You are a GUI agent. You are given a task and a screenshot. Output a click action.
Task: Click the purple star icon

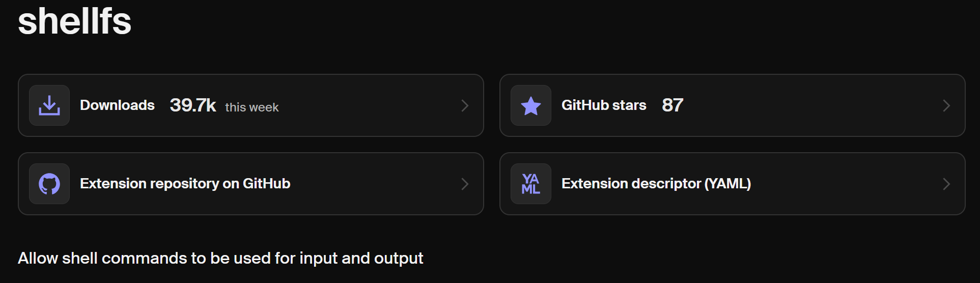click(531, 105)
